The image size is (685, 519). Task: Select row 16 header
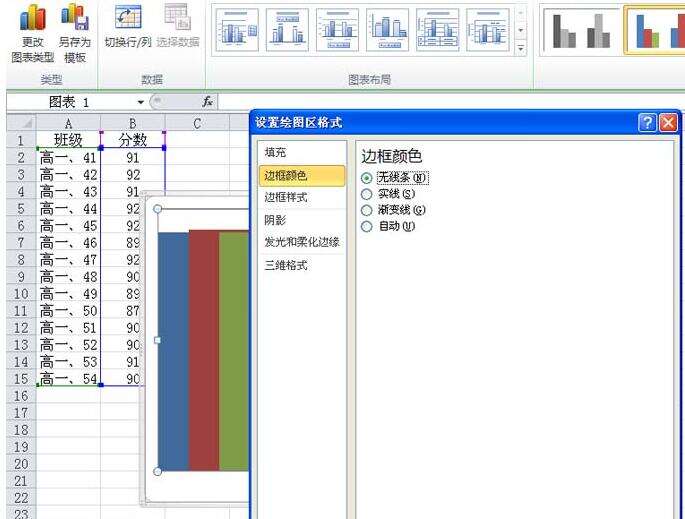click(x=21, y=396)
